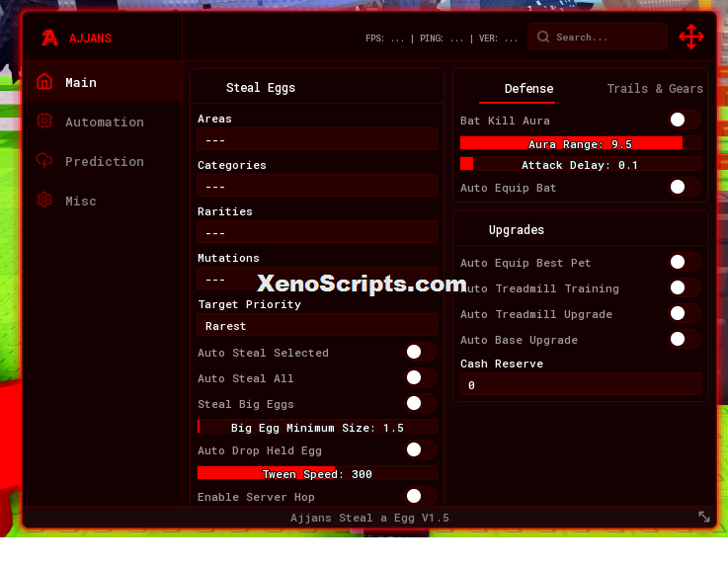Click the Main home icon

[x=44, y=81]
